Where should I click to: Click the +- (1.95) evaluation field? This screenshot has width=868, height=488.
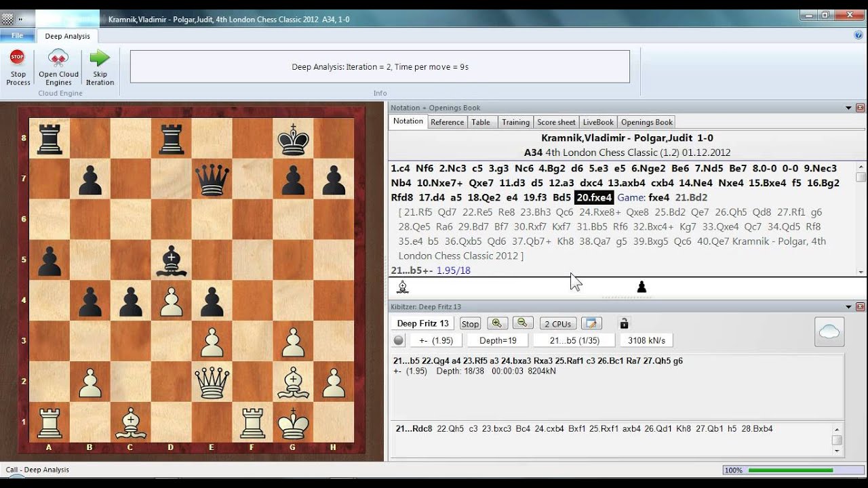tap(436, 340)
